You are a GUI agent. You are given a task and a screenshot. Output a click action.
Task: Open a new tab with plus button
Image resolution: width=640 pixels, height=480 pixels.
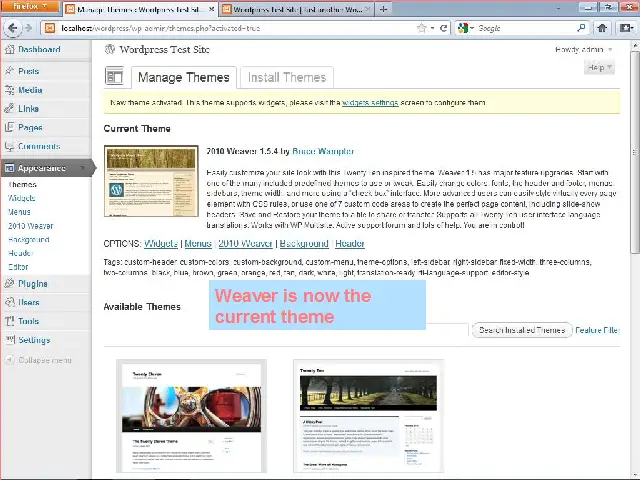(383, 9)
